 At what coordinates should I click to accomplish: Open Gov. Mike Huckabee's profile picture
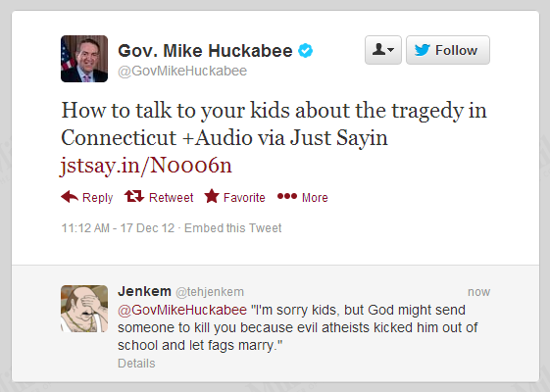pos(84,59)
